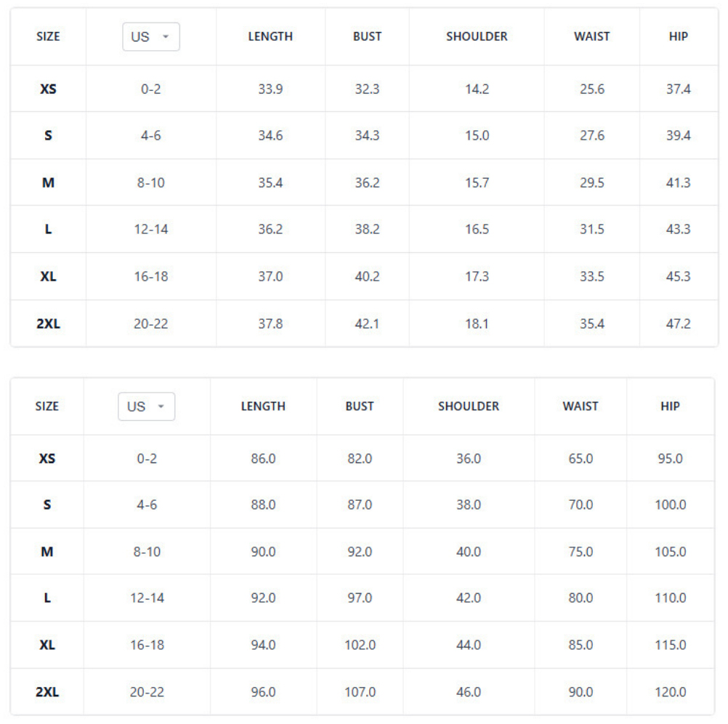
Task: Select the 47.2 hip measurement cell
Action: [678, 323]
